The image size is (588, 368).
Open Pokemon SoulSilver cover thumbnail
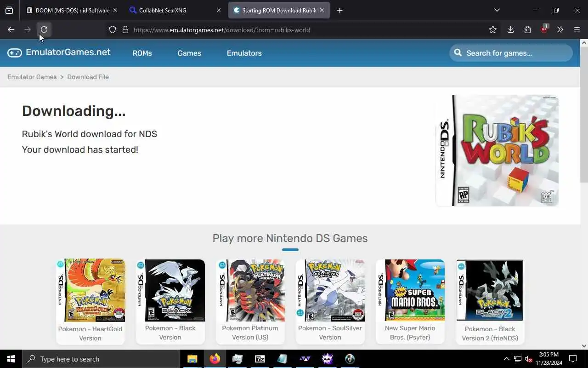(330, 290)
